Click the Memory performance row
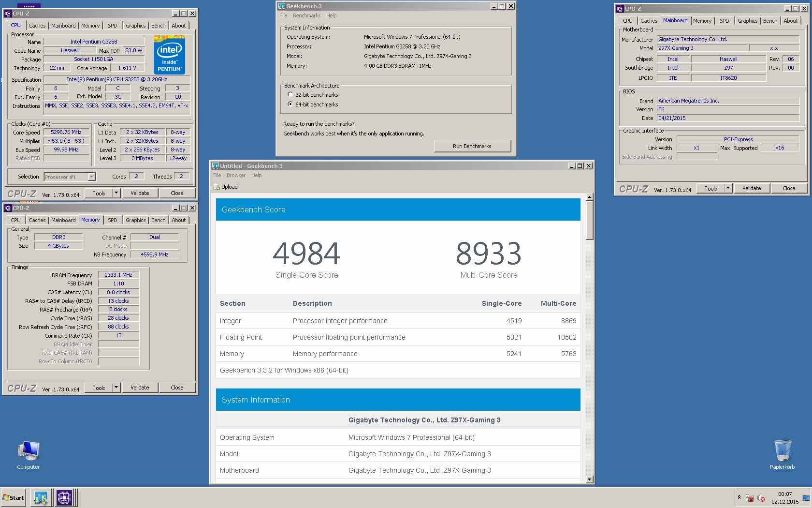The width and height of the screenshot is (812, 508). point(398,354)
